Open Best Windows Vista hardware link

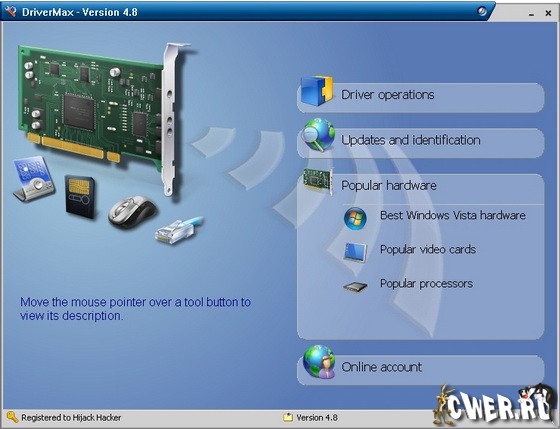(453, 215)
